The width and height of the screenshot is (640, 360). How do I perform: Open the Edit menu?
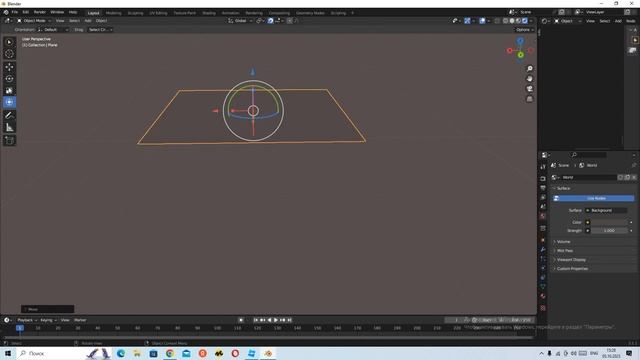(x=26, y=13)
